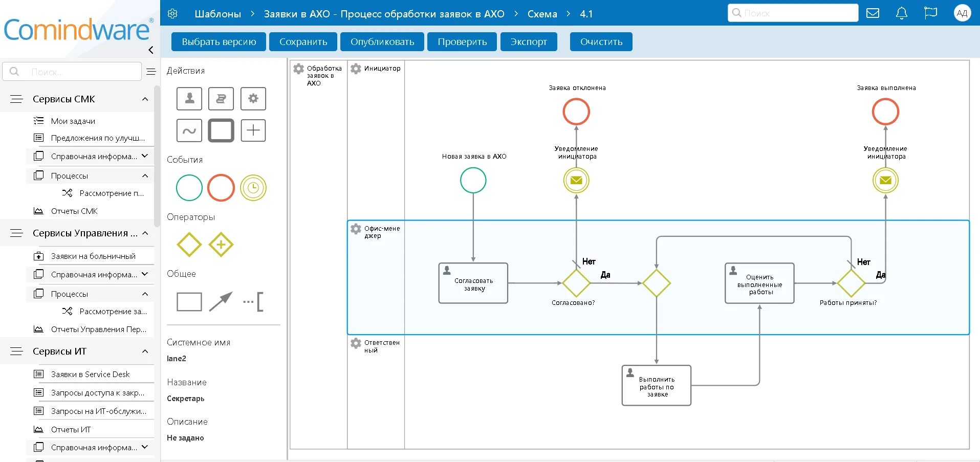Viewport: 980px width, 462px height.
Task: Select the exclusive gateway diamond palette icon
Action: pyautogui.click(x=189, y=245)
